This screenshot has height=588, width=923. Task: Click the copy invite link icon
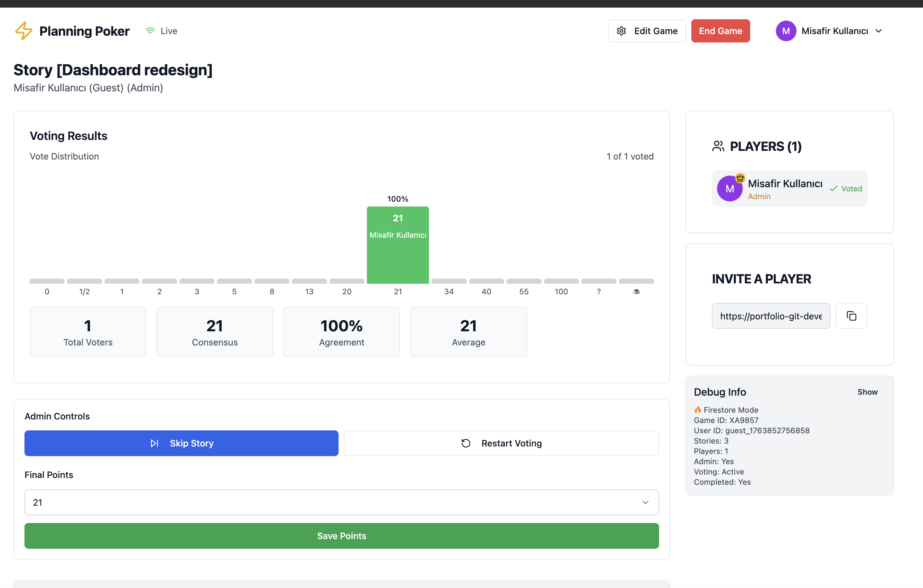click(851, 316)
